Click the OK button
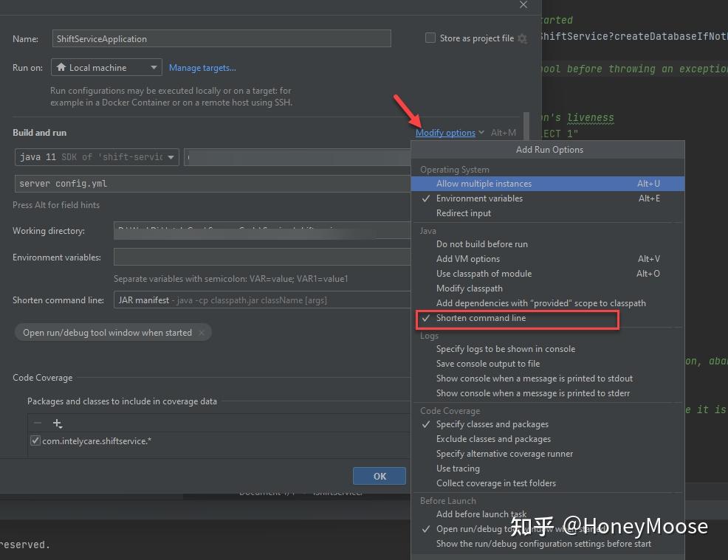 coord(379,476)
